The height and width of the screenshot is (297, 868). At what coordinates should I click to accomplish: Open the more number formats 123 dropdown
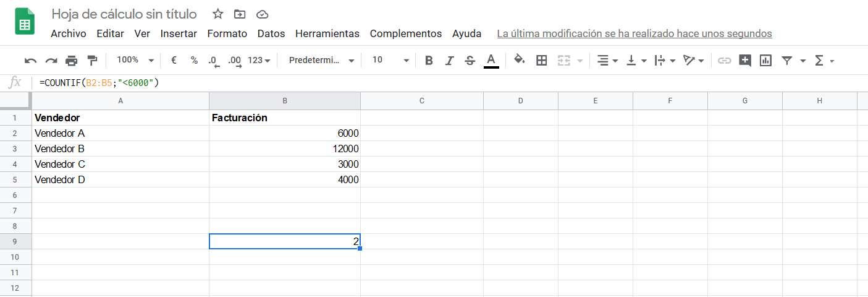point(259,61)
